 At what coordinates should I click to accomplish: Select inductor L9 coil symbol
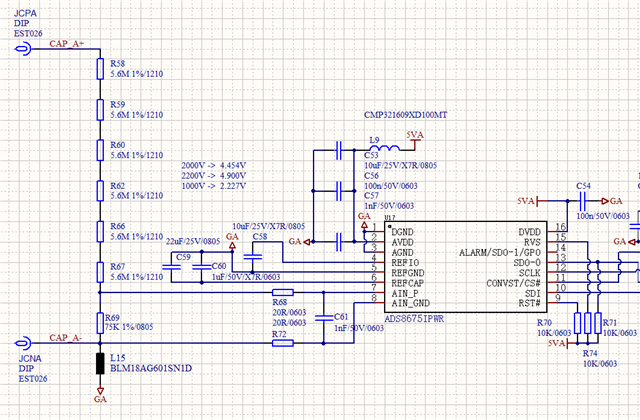click(384, 148)
